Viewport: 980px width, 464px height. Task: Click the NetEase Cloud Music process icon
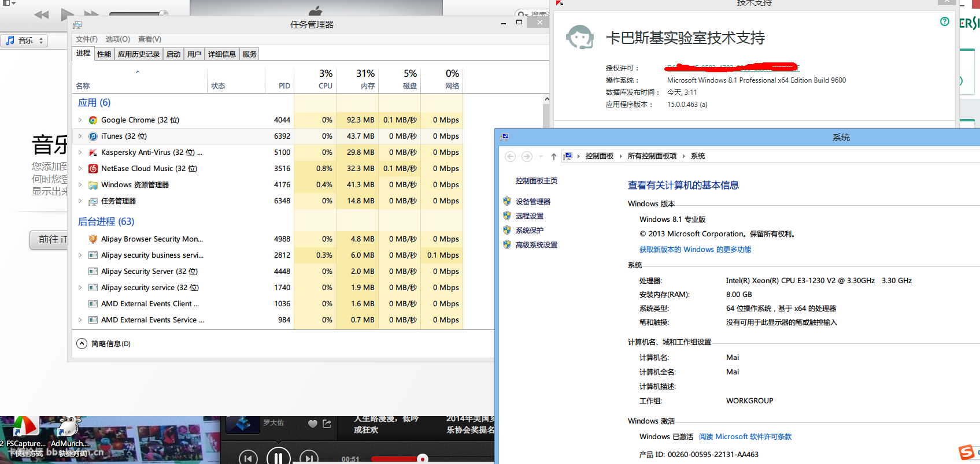pos(93,169)
